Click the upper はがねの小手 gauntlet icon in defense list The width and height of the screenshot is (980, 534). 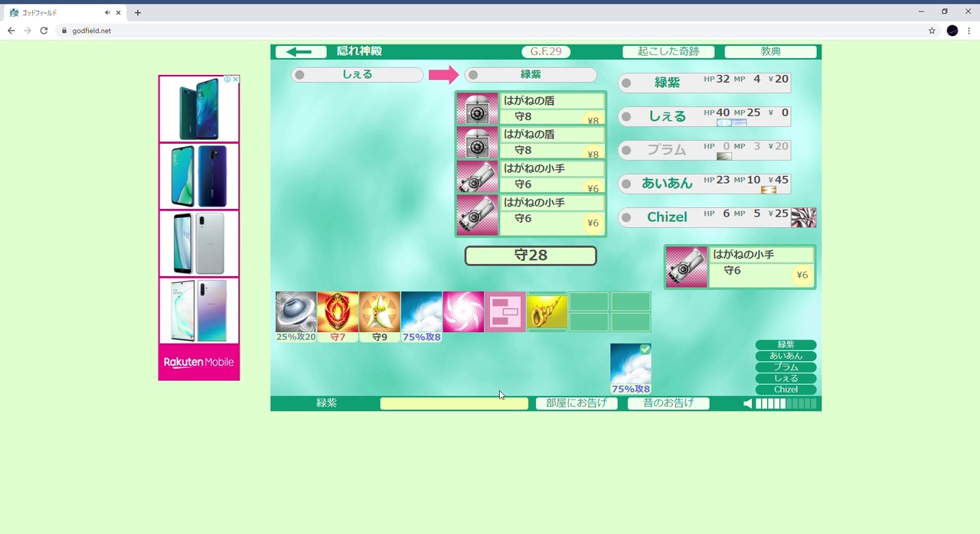478,177
